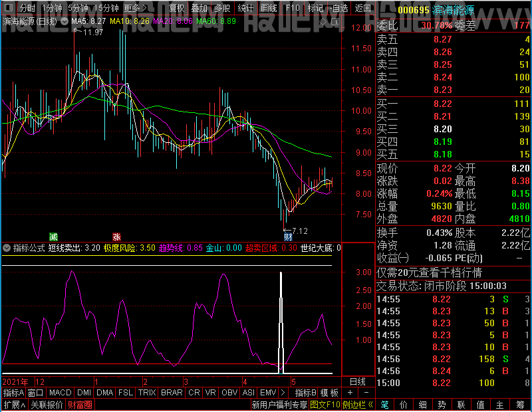Image resolution: width=532 pixels, height=412 pixels.
Task: Click the diamond icon at chart top-right
Action: point(323,22)
